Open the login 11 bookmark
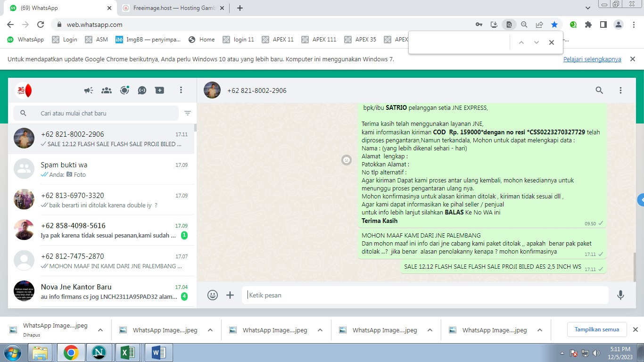The image size is (644, 362). click(x=239, y=40)
